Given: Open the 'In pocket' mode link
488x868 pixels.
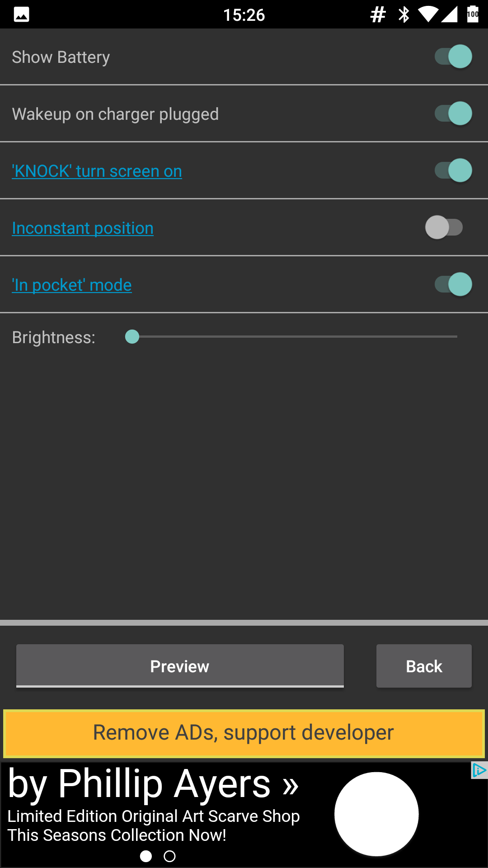Looking at the screenshot, I should point(72,285).
